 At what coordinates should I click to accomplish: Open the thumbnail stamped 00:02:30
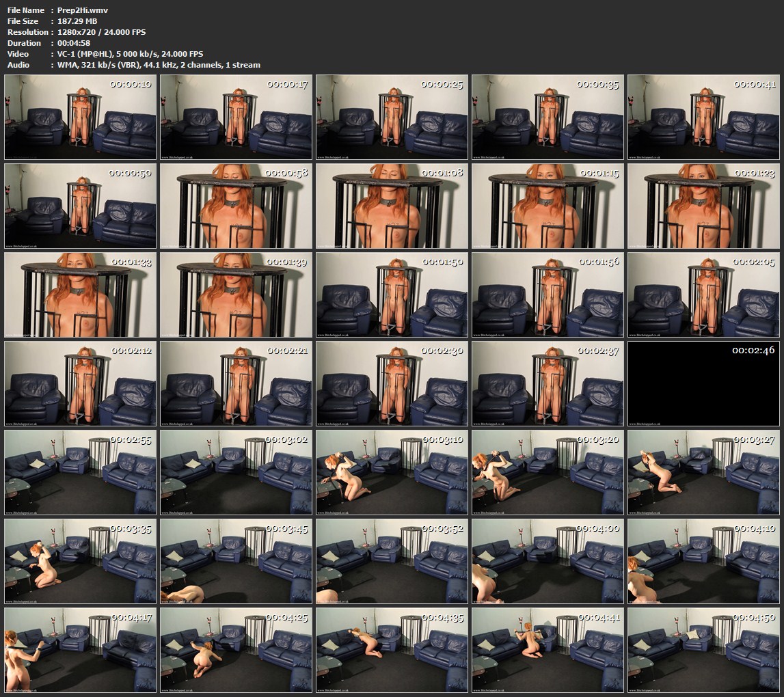pos(392,383)
